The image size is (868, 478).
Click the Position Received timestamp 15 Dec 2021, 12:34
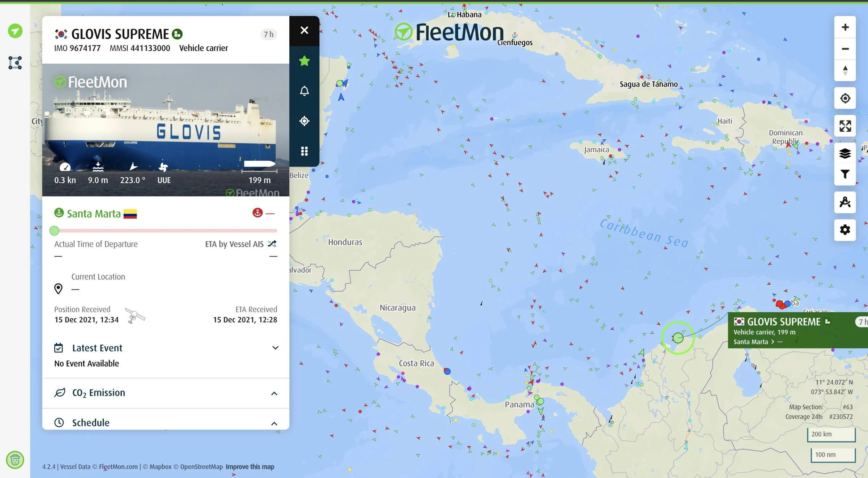tap(86, 320)
